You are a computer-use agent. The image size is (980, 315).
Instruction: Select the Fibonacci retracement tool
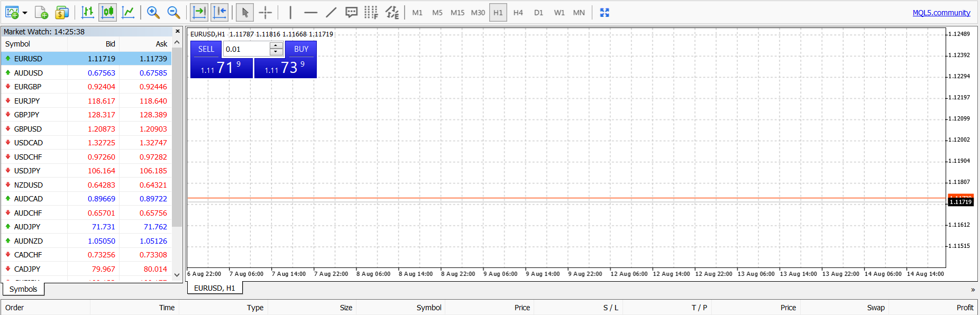coord(371,12)
